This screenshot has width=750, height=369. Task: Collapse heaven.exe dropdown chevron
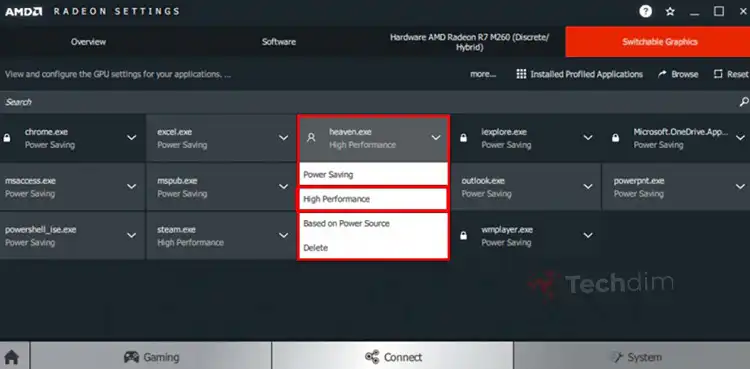pos(436,138)
